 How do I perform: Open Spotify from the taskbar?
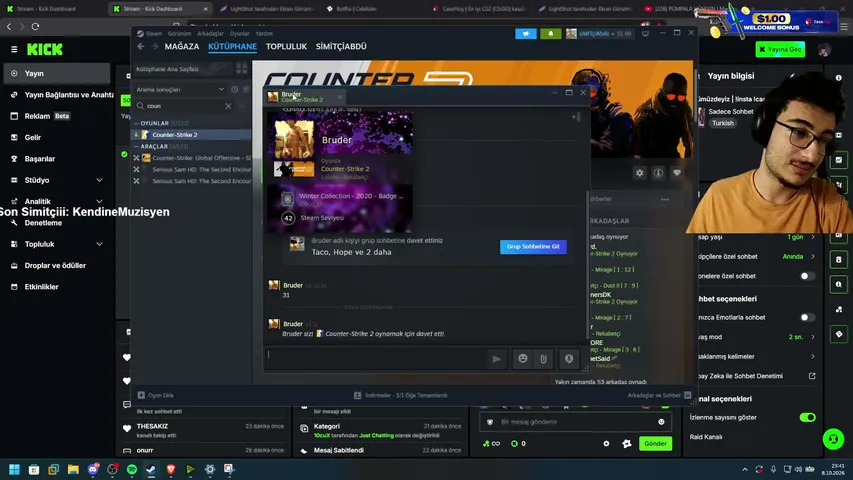pyautogui.click(x=132, y=469)
